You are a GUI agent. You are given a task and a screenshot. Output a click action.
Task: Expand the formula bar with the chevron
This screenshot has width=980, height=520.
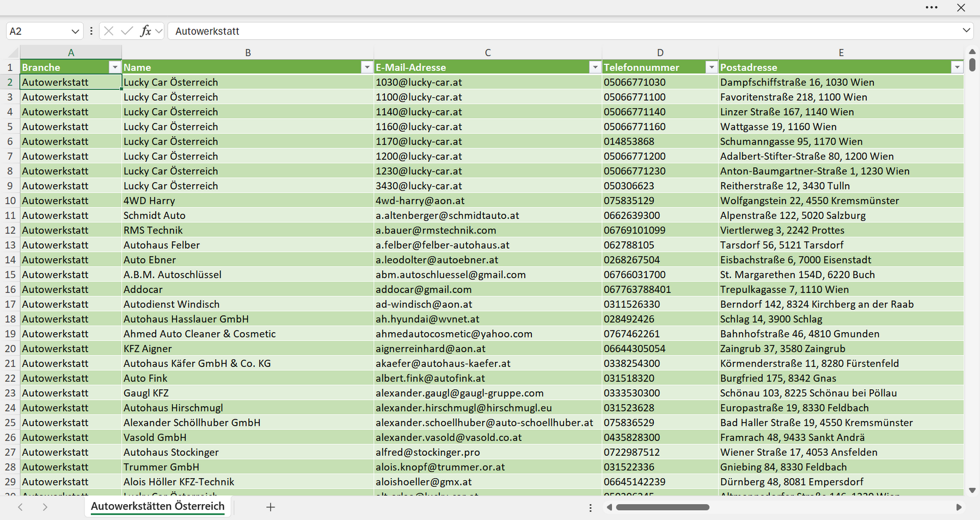point(966,30)
